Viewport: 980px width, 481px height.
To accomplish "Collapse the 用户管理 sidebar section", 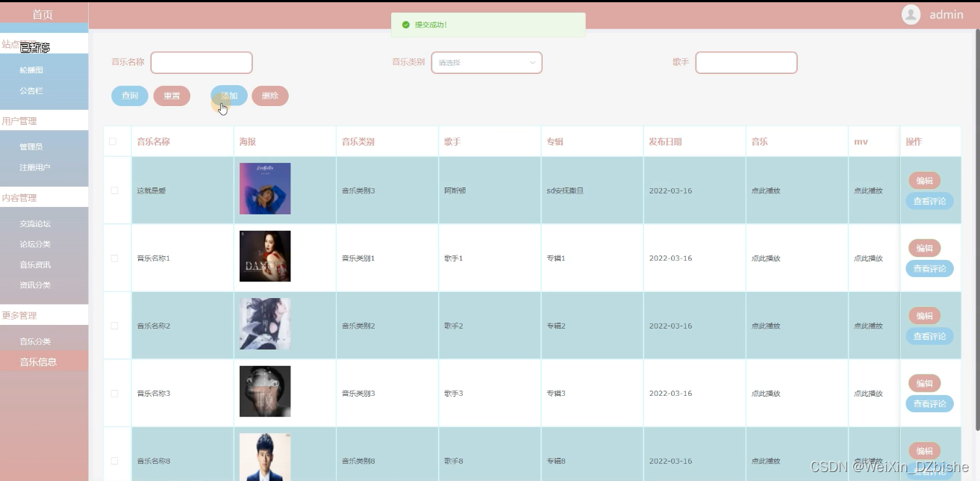I will coord(44,121).
